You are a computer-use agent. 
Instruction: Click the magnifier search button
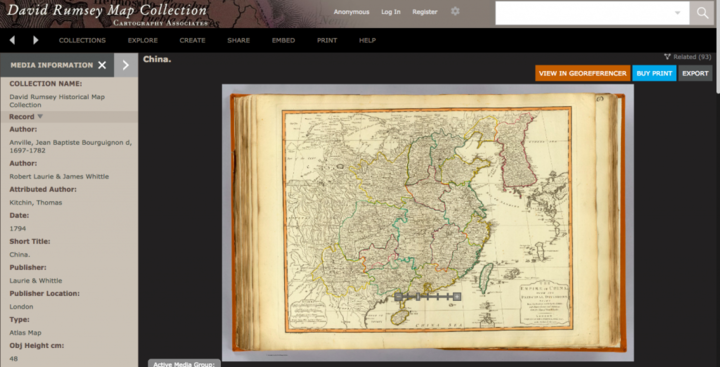pos(702,13)
